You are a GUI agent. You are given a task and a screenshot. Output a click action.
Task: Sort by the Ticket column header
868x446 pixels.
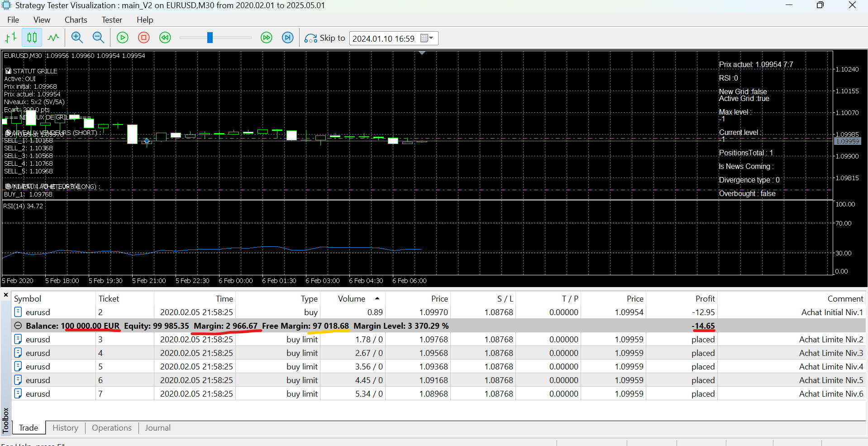[x=109, y=299]
